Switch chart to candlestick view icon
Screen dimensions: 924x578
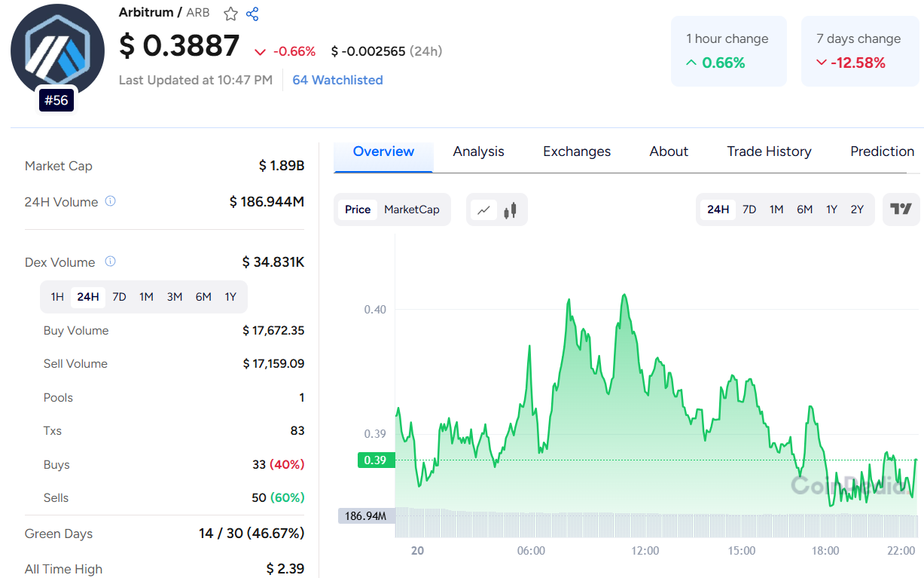coord(510,209)
